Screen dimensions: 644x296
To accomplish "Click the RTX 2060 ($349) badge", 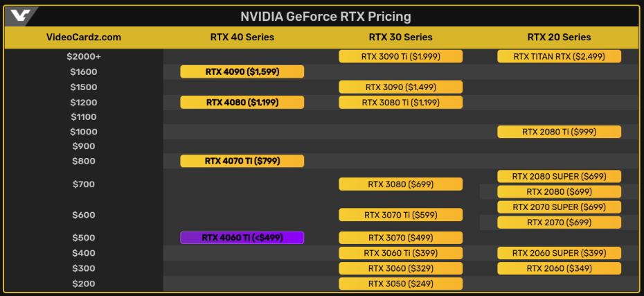I will (x=559, y=268).
